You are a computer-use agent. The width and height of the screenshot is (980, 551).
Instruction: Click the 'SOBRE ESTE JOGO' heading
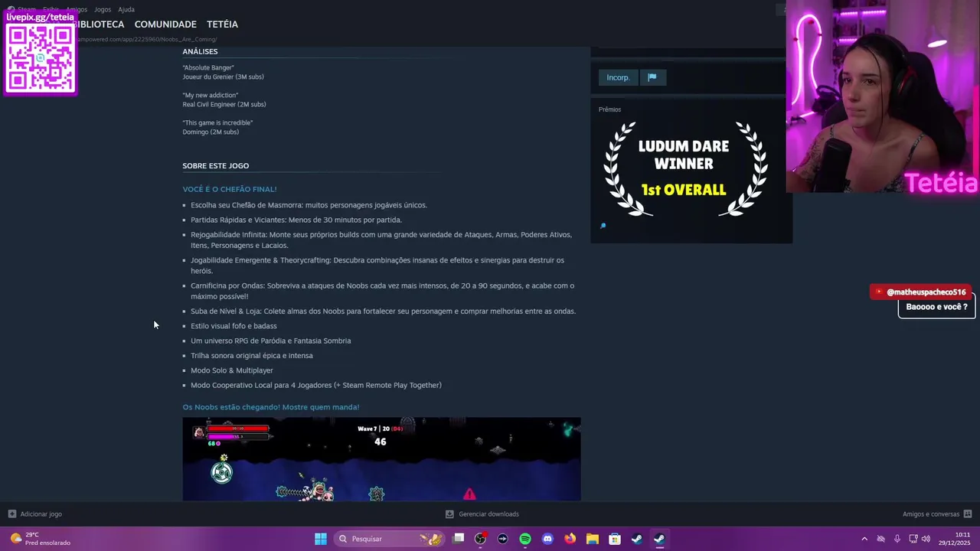[216, 166]
